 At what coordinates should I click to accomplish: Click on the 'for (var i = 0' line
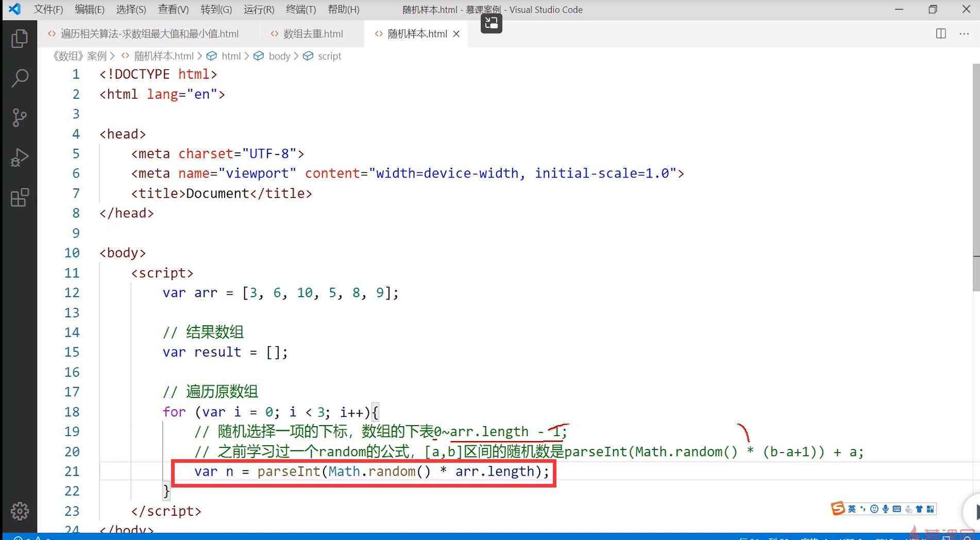point(271,412)
